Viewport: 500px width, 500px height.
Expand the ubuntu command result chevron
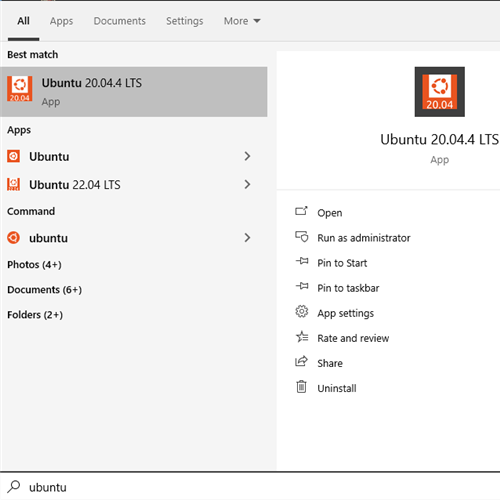point(247,238)
